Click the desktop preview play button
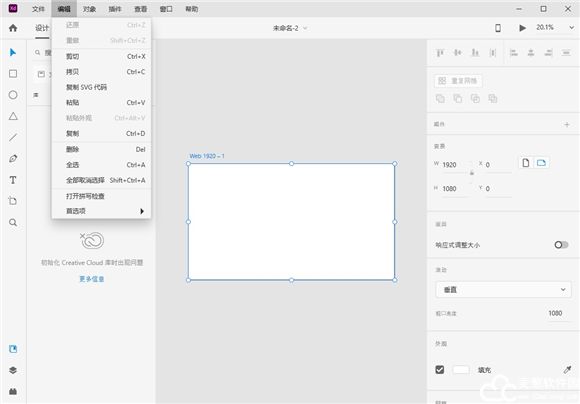 point(522,28)
